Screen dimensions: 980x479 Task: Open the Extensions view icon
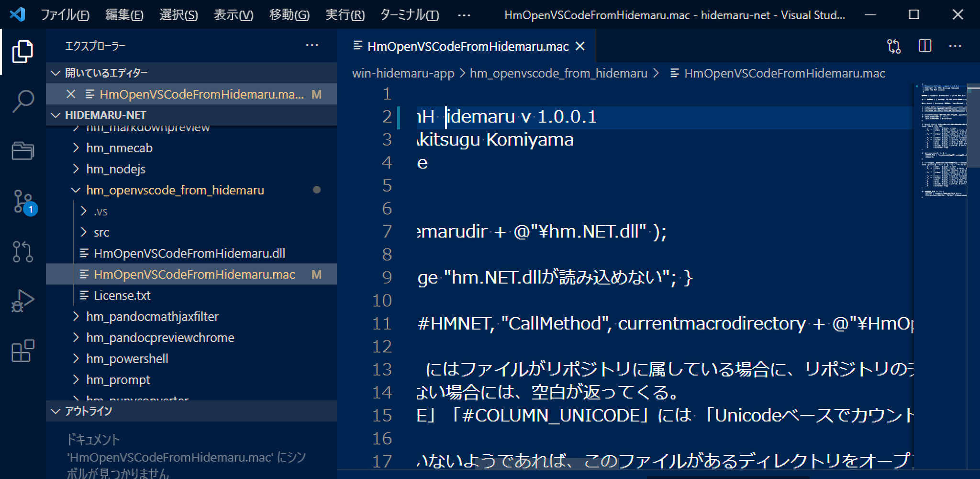click(22, 351)
